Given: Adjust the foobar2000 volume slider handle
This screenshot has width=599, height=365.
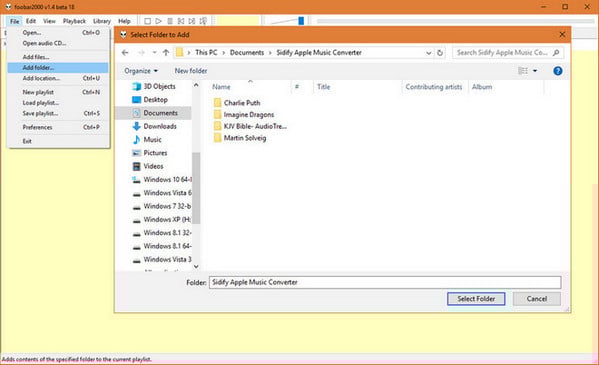Looking at the screenshot, I should (x=301, y=21).
